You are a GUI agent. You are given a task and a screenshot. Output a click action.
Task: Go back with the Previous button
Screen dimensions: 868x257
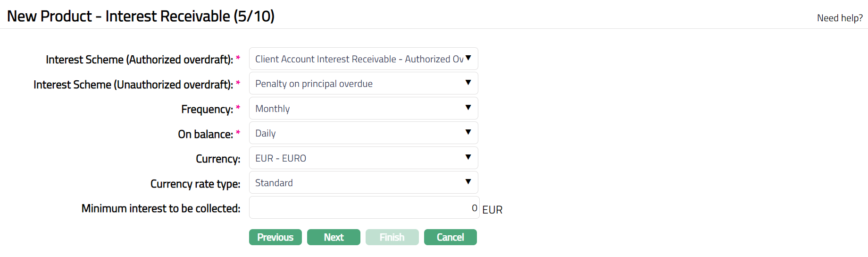275,237
